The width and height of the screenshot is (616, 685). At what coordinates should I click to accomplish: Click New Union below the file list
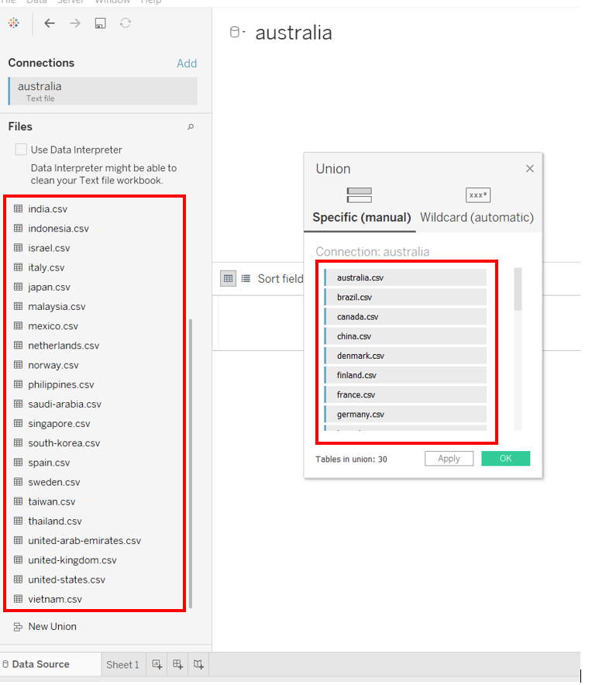[x=52, y=626]
